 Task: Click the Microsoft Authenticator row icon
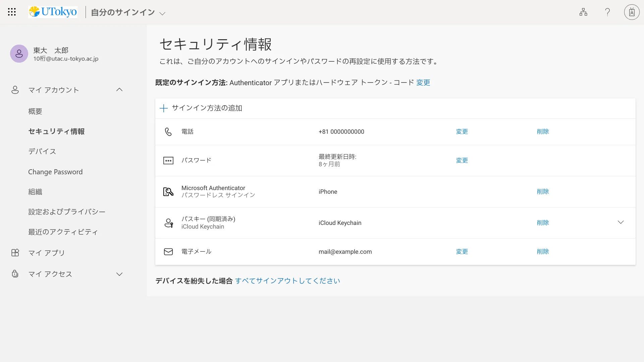pyautogui.click(x=168, y=192)
